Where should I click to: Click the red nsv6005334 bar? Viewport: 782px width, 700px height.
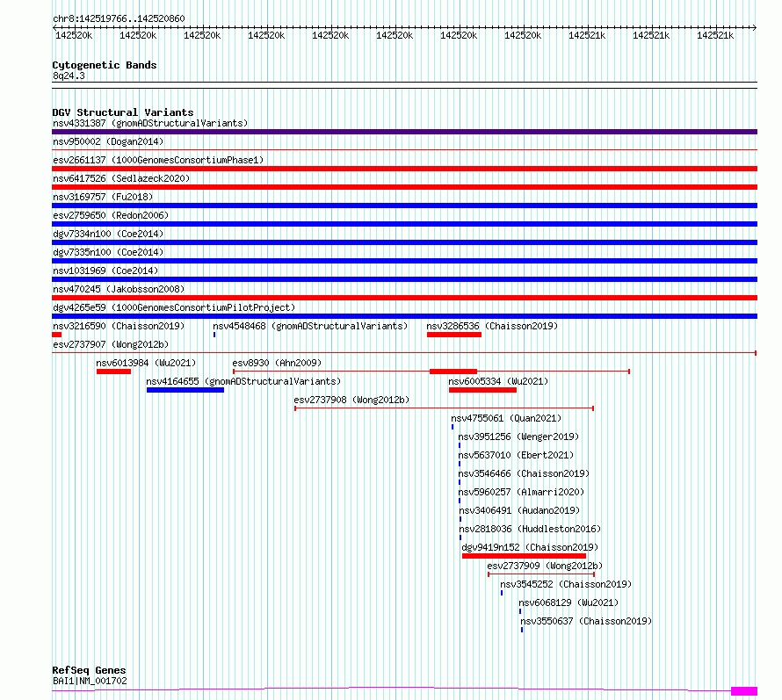[482, 390]
